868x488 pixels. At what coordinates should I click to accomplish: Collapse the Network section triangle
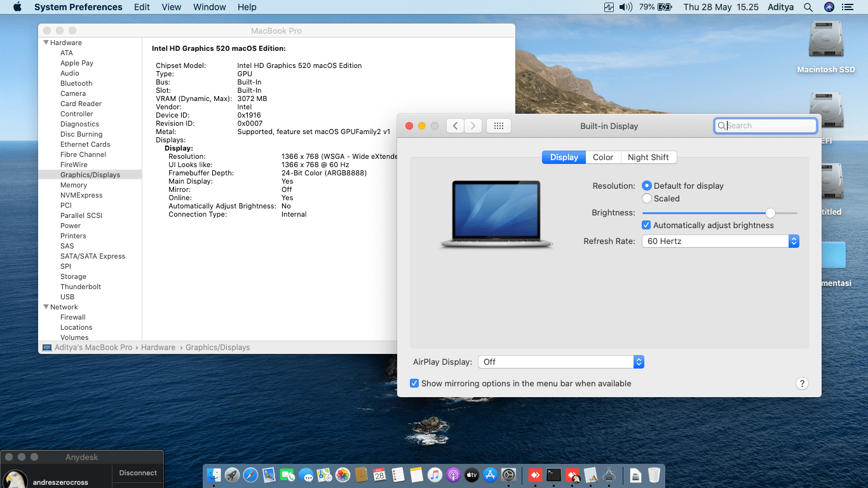coord(46,307)
